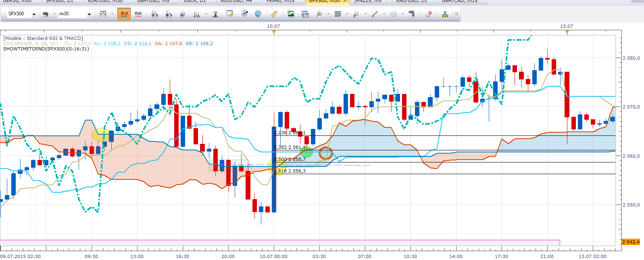Click the zoom in magnifier
Viewport: 644px width, 260px height.
(154, 14)
